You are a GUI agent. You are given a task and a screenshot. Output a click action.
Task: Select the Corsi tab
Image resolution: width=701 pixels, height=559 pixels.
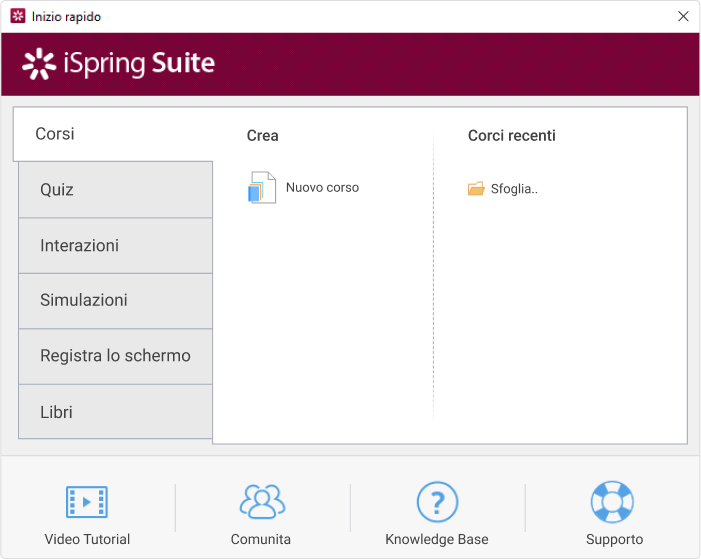point(113,134)
